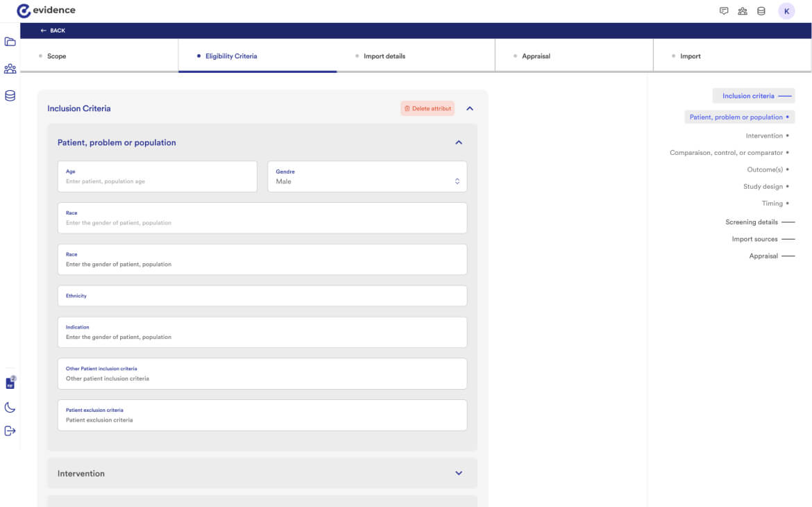Collapse Patient, problem or population panel
Image resolution: width=812 pixels, height=507 pixels.
pos(458,142)
